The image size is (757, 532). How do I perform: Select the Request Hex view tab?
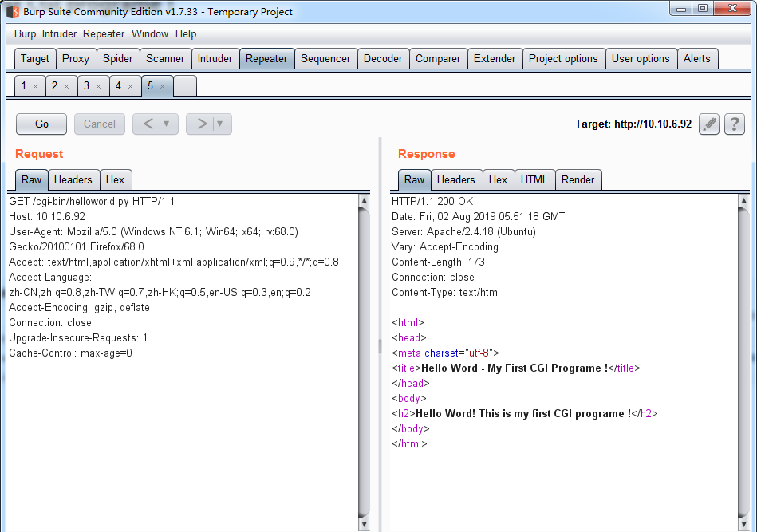116,180
